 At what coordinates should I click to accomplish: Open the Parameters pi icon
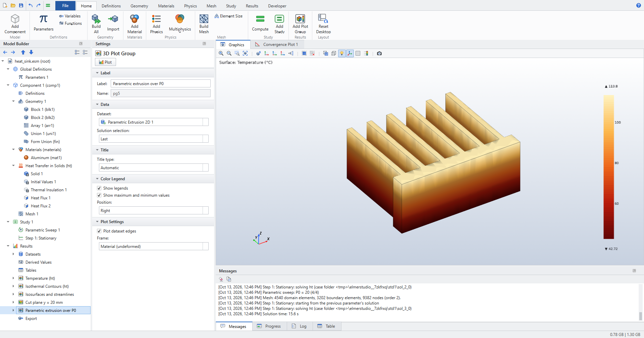coord(44,23)
